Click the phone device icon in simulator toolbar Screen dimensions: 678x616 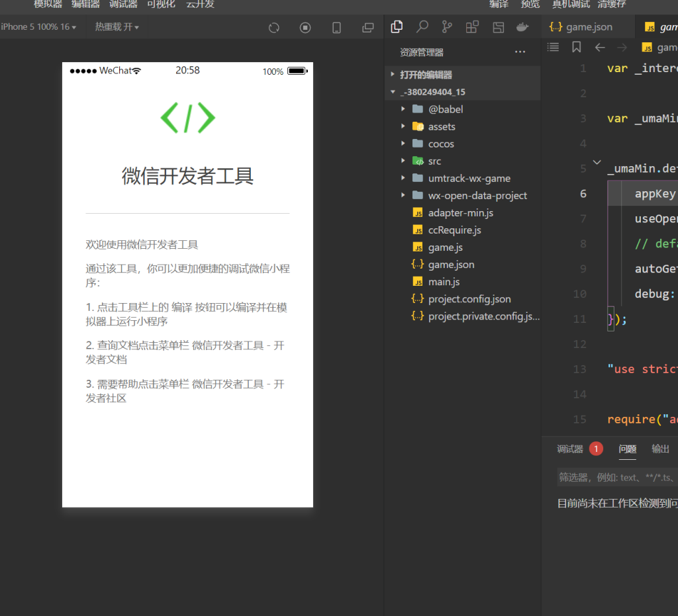[336, 28]
